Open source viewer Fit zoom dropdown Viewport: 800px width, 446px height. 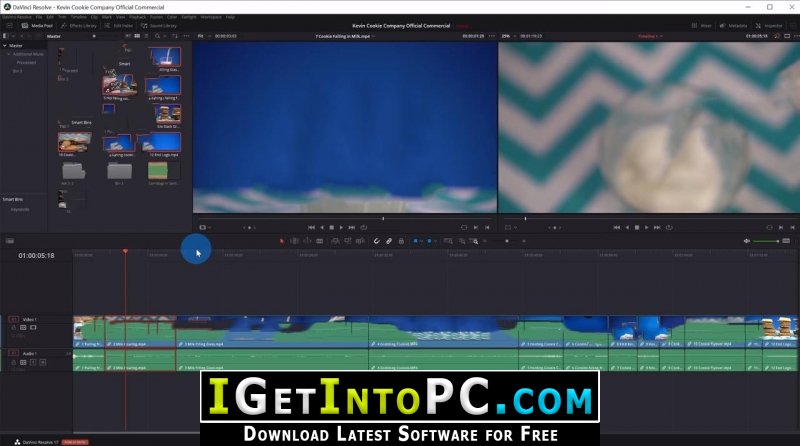(203, 36)
